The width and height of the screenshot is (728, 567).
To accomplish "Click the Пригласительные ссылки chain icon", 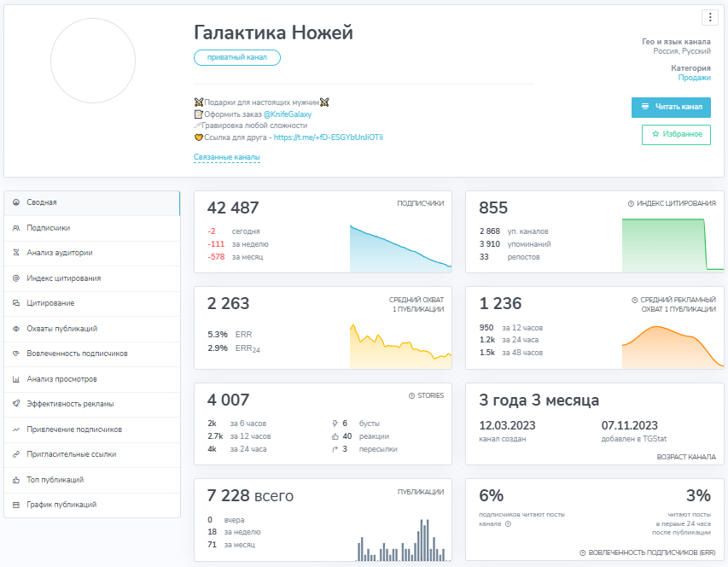I will click(x=16, y=454).
